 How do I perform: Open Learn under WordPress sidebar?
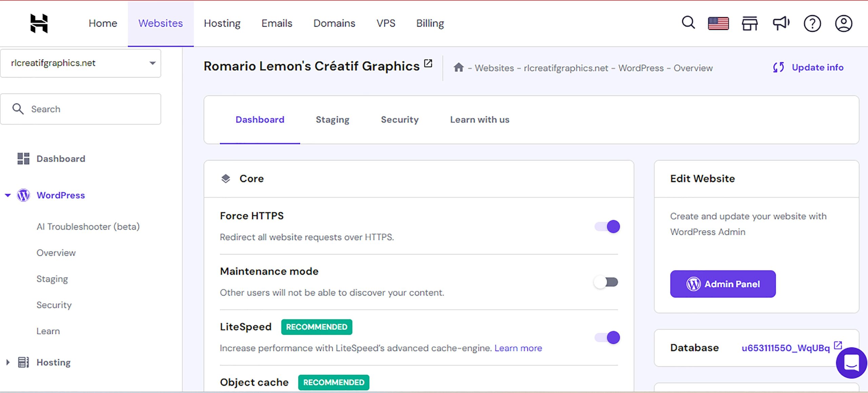tap(48, 331)
